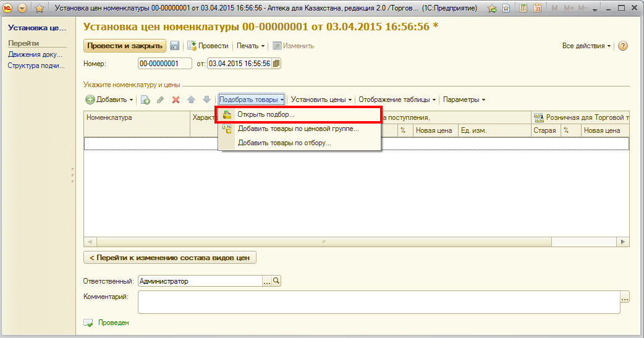Click the favorites star icon in the title bar
644x338 pixels.
point(40,9)
